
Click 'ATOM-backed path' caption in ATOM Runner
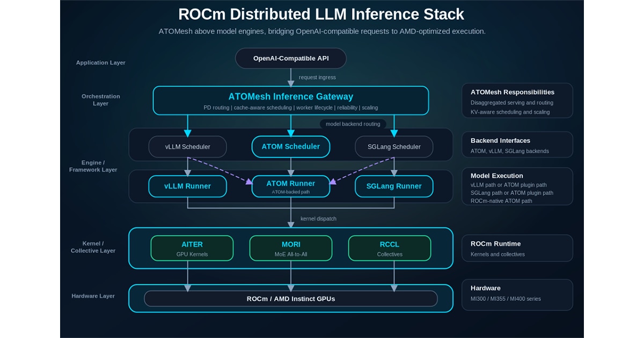click(x=291, y=191)
